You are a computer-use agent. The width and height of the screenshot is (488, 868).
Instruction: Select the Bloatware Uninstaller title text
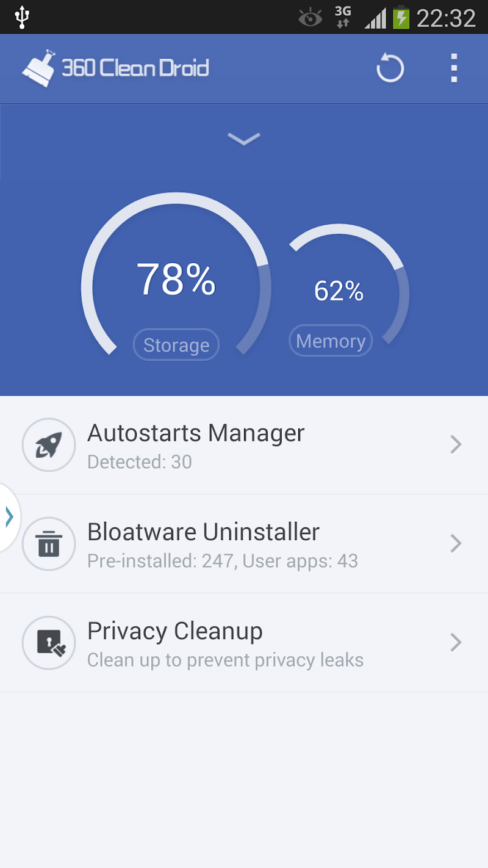203,532
